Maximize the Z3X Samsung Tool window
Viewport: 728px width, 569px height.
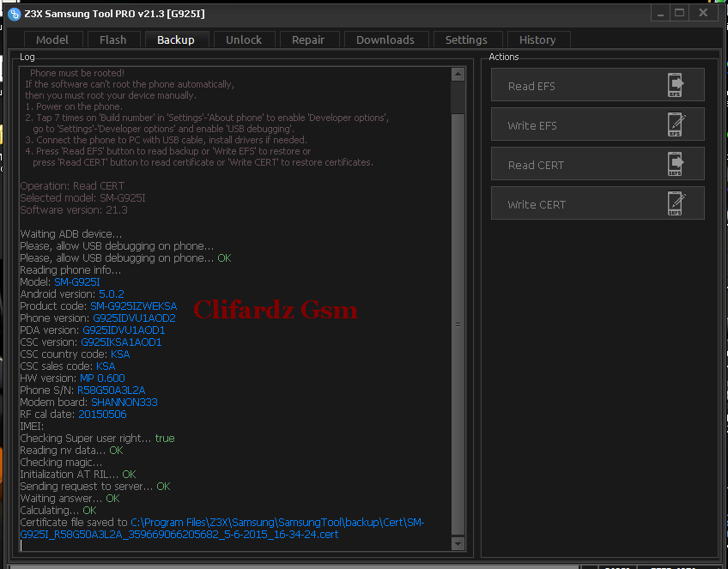679,13
